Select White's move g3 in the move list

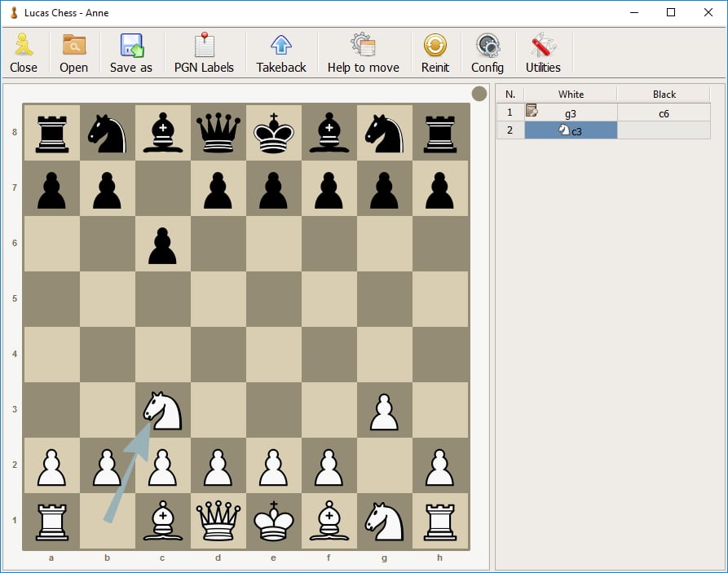click(x=571, y=113)
